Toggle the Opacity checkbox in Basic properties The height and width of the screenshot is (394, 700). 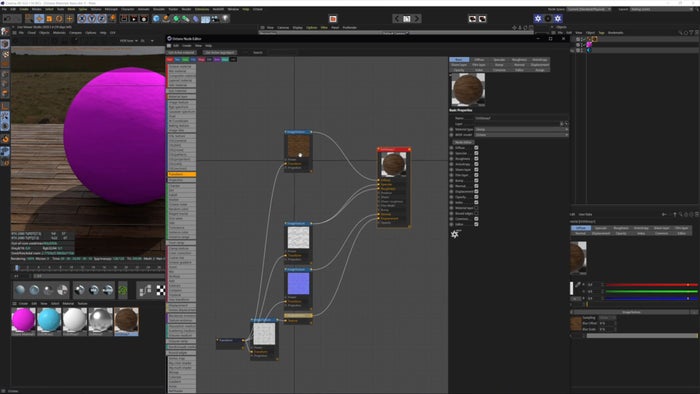(x=476, y=197)
